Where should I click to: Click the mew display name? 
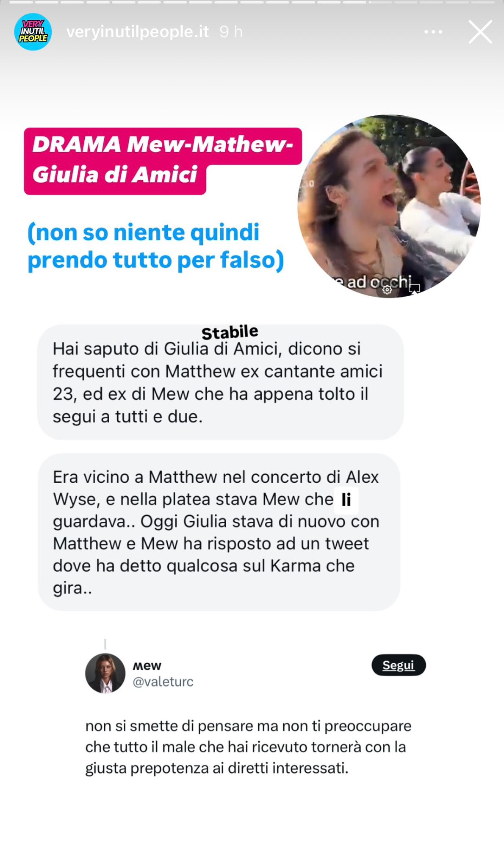click(147, 666)
